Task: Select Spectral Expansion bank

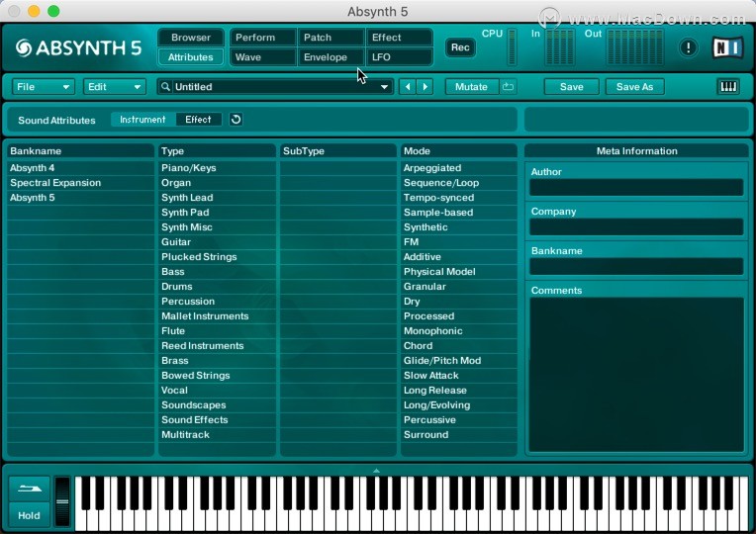Action: click(x=80, y=183)
